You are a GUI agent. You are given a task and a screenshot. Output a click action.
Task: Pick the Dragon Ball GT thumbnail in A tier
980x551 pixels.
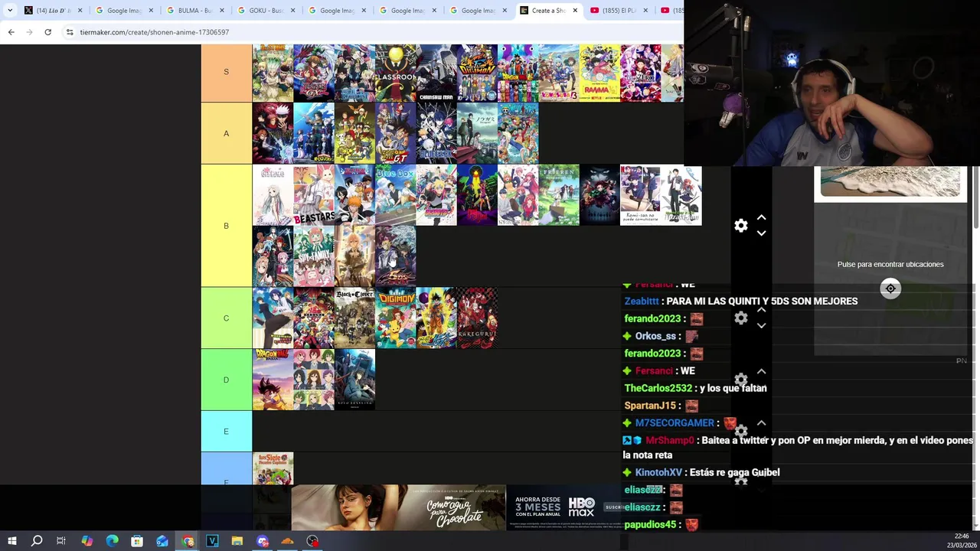(395, 134)
